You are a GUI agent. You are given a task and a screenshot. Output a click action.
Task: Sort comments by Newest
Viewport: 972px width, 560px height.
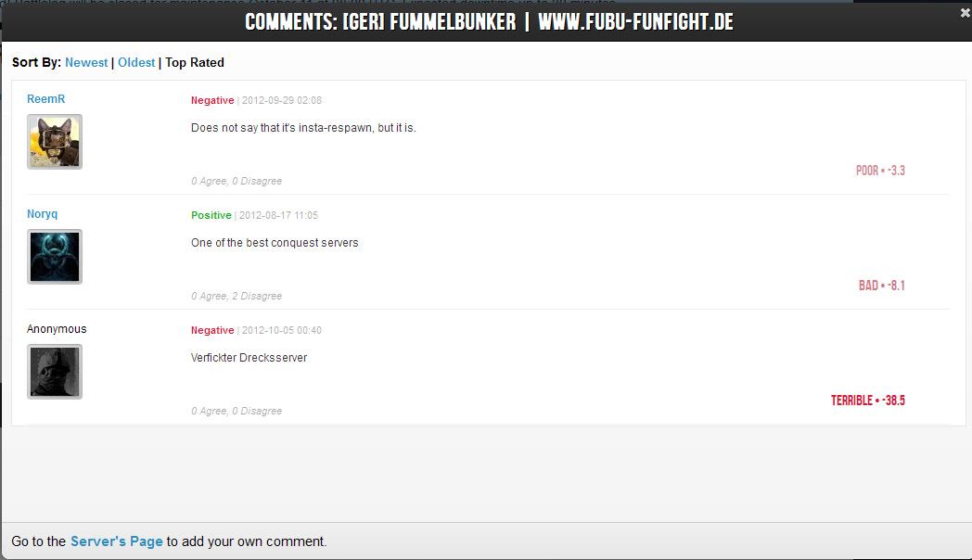click(x=86, y=62)
